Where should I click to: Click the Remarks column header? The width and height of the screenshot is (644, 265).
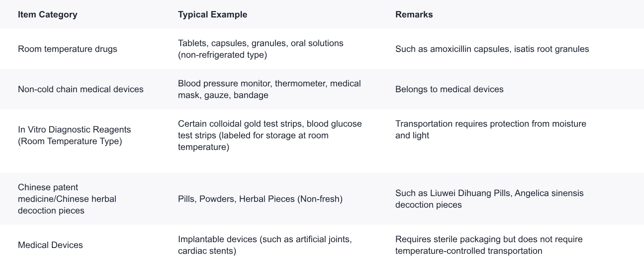[414, 14]
